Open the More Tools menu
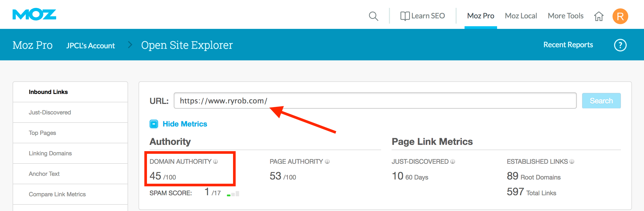Viewport: 644px width, 211px height. (x=566, y=16)
